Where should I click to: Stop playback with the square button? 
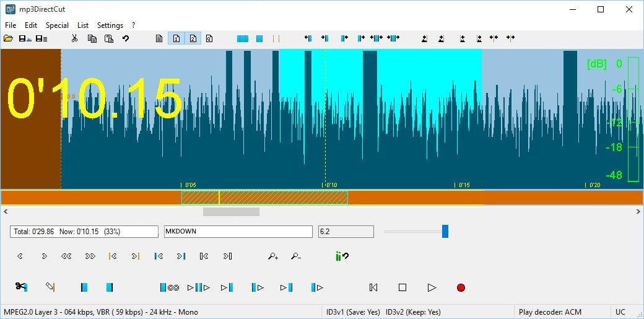click(402, 287)
